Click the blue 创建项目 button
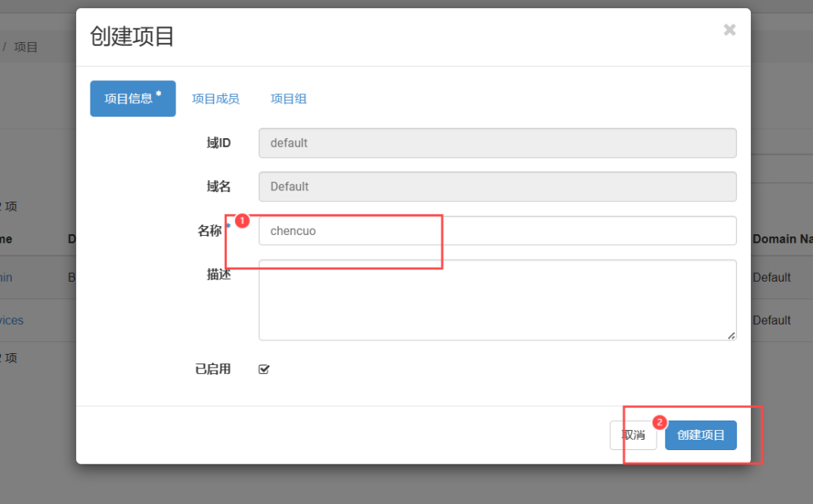 coord(700,435)
